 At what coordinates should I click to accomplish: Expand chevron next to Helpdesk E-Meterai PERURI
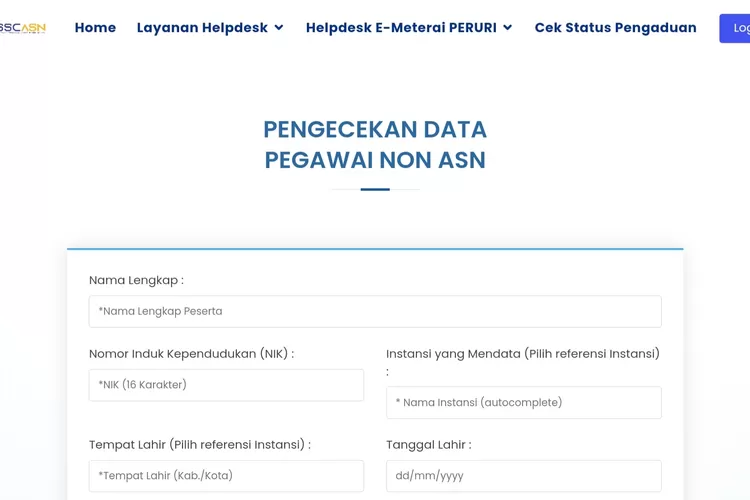pos(507,28)
